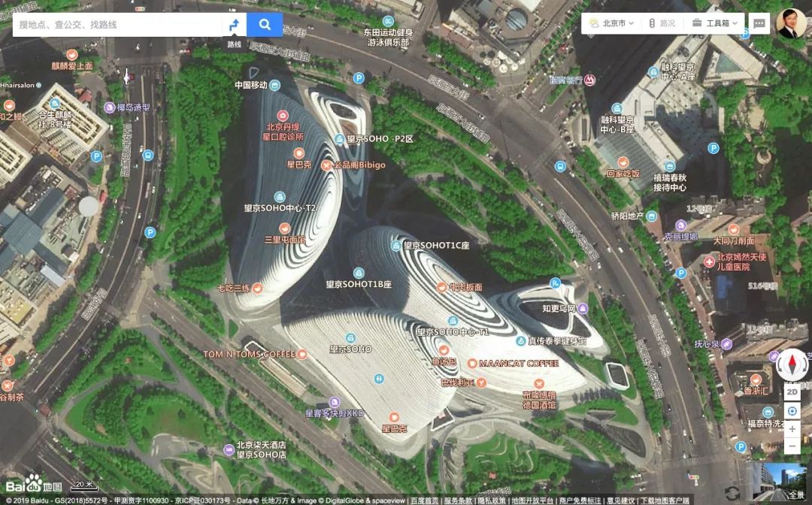Image resolution: width=812 pixels, height=505 pixels.
Task: Zoom out with the minus button
Action: 792,446
